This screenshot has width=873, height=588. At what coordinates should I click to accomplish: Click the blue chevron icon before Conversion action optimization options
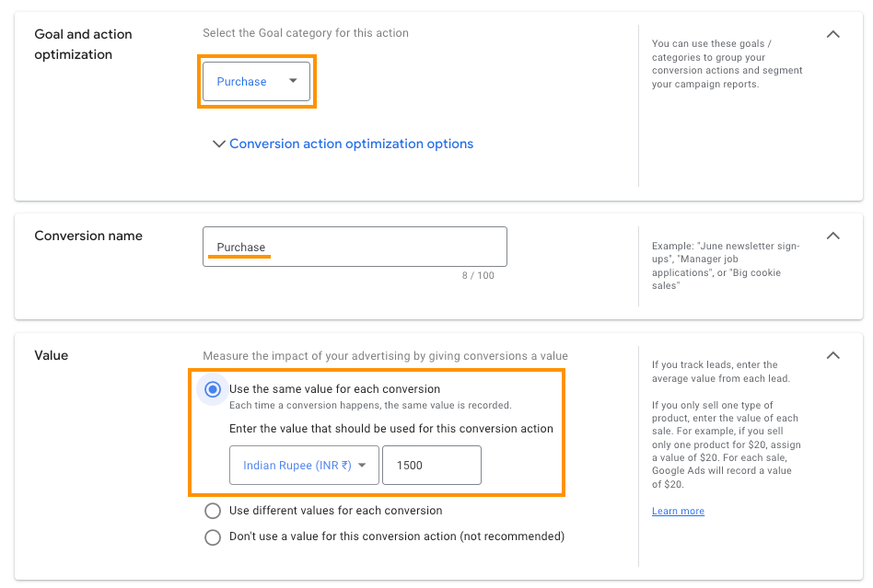click(x=219, y=144)
